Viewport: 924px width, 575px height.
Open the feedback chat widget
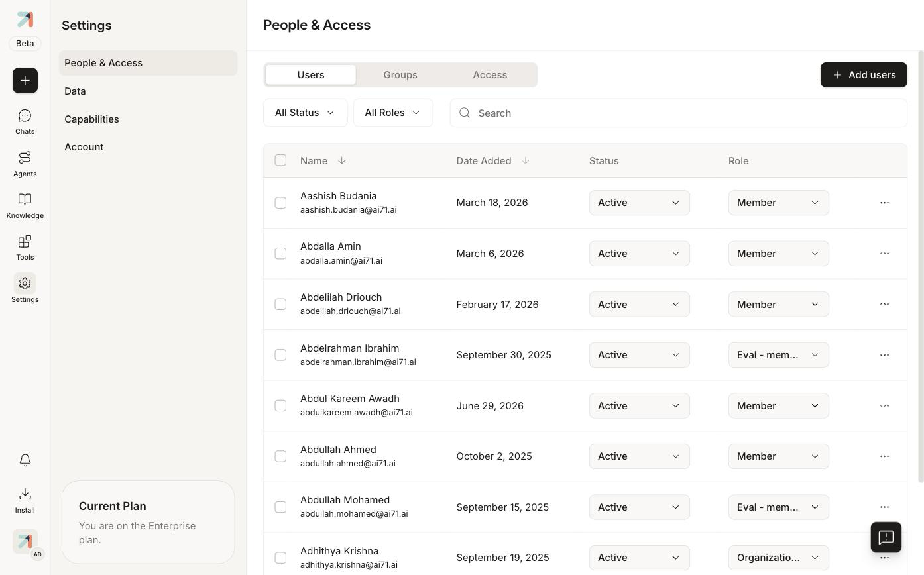pyautogui.click(x=886, y=537)
